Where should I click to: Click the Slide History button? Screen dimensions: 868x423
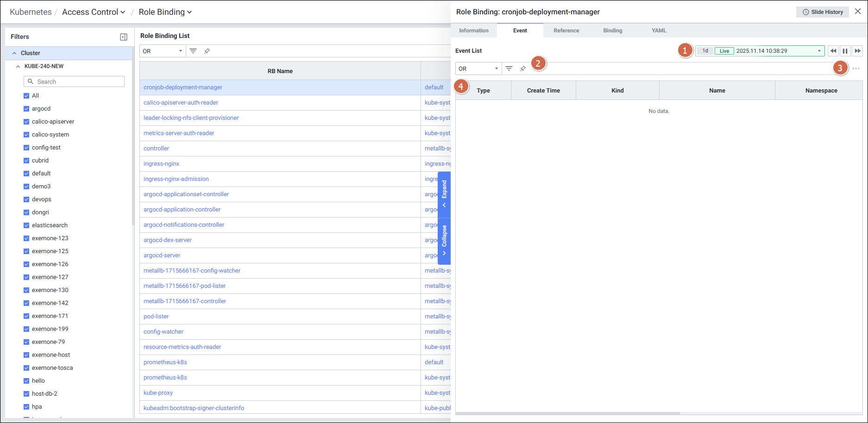pyautogui.click(x=822, y=12)
